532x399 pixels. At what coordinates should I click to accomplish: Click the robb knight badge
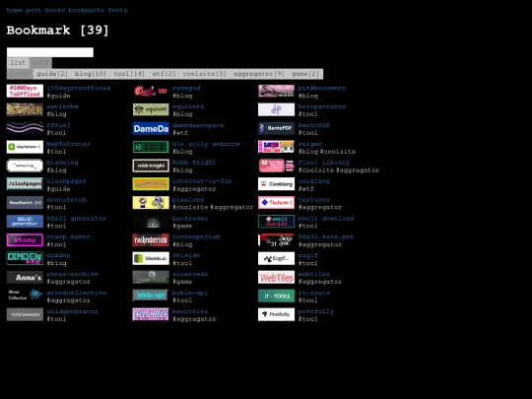(151, 166)
